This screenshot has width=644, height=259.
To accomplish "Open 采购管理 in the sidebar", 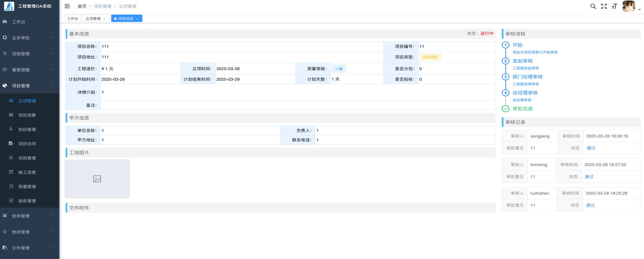I will [27, 158].
